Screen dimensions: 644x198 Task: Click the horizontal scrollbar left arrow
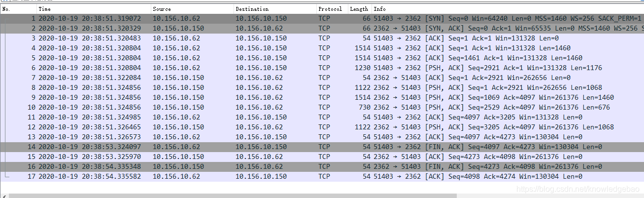click(x=3, y=196)
